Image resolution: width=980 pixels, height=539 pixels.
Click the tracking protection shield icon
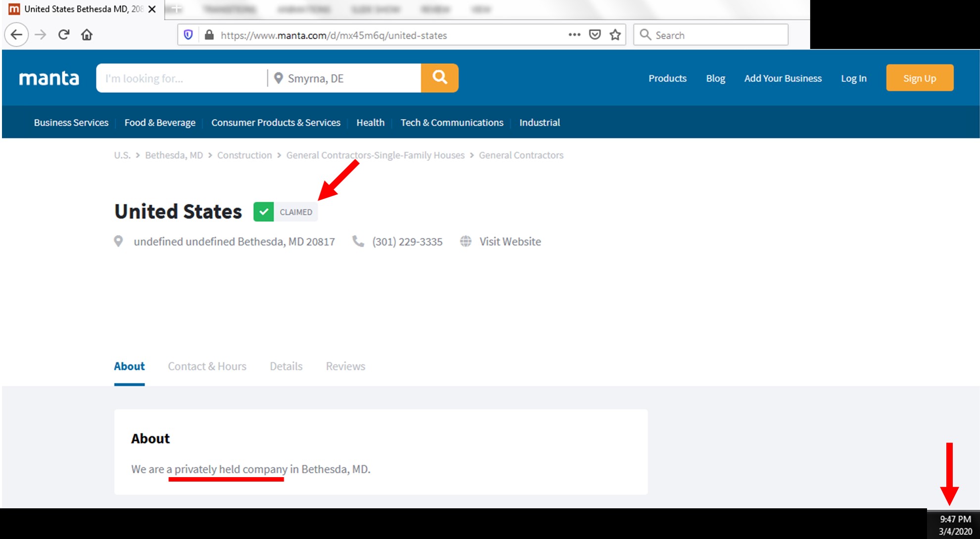click(188, 35)
